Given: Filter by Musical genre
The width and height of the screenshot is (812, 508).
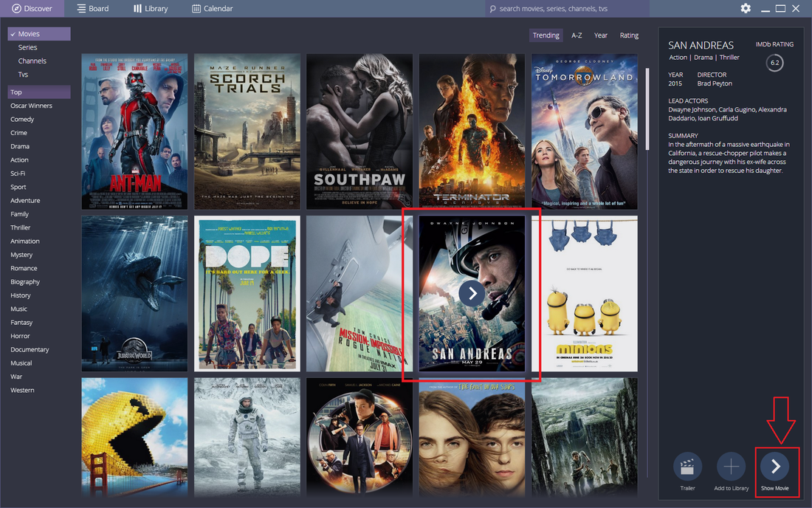Looking at the screenshot, I should pyautogui.click(x=21, y=363).
